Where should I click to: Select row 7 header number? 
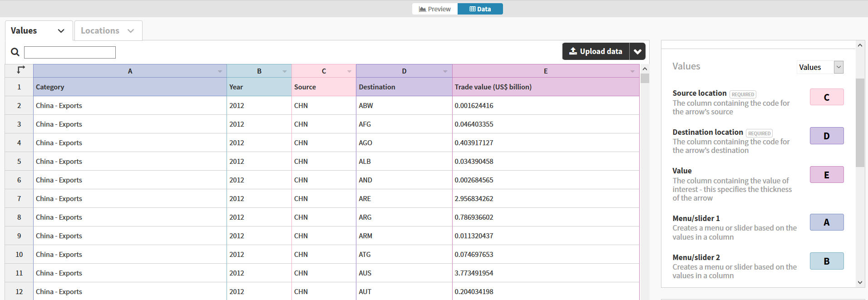click(x=19, y=198)
